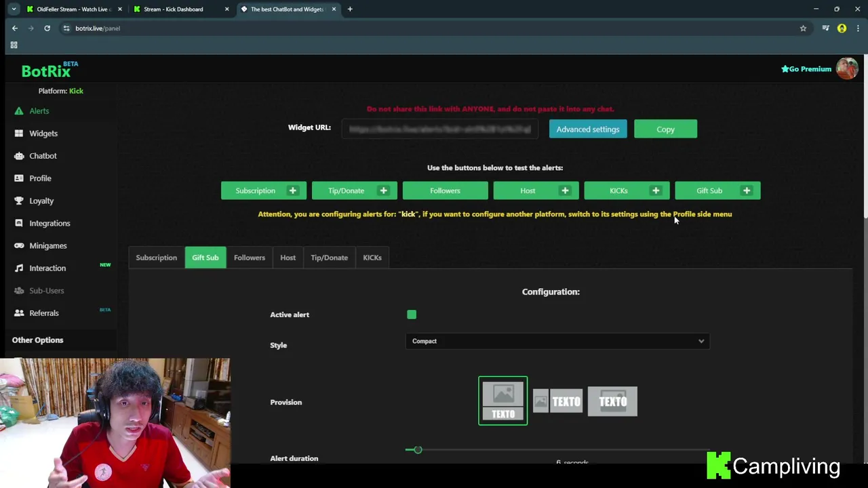Click the Platform: Kick label
The height and width of the screenshot is (488, 868).
point(61,91)
